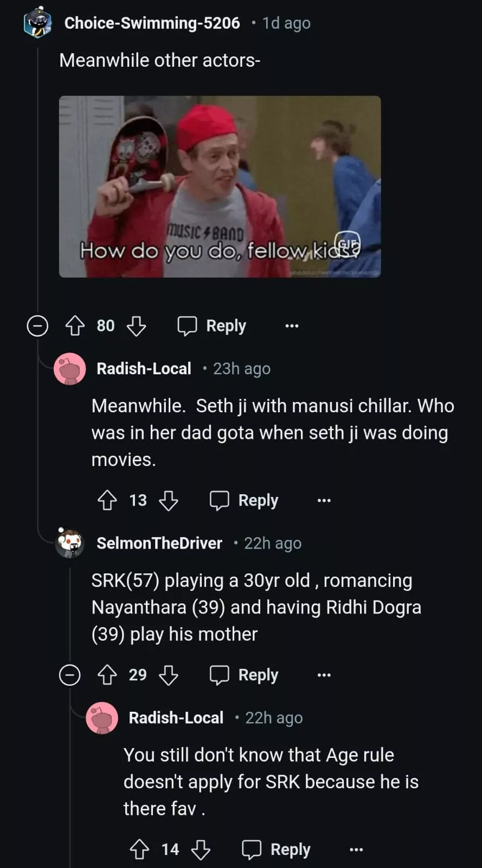Open more options for the 80-point comment
The width and height of the screenshot is (482, 868).
(x=292, y=326)
